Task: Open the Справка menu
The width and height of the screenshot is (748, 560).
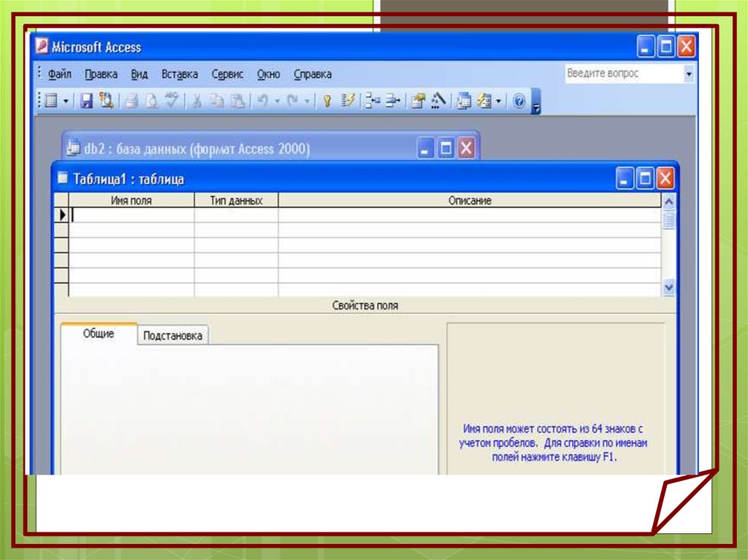Action: point(313,74)
